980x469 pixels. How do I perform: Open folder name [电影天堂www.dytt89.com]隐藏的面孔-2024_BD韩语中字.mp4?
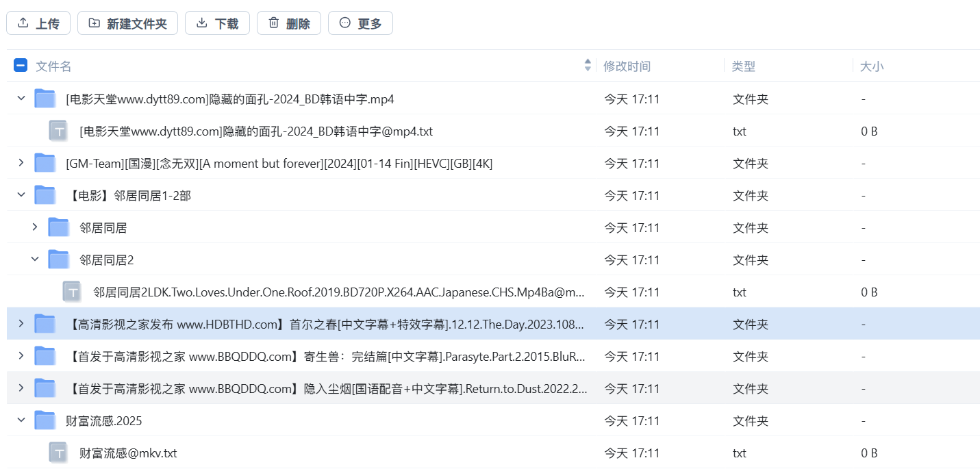[x=230, y=99]
